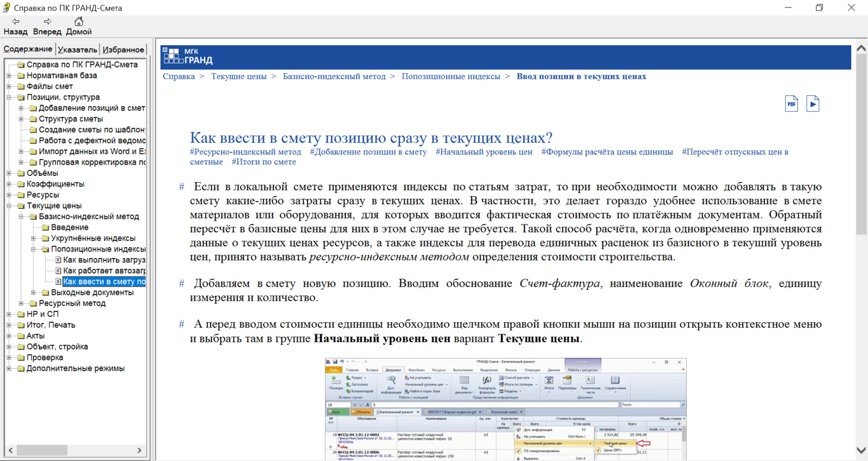Click the folder icon beside Ресурсный метод
Image resolution: width=868 pixels, height=461 pixels.
(33, 304)
